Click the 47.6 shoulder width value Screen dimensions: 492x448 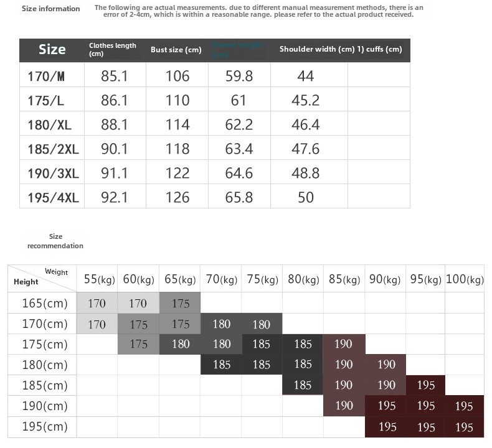(305, 149)
